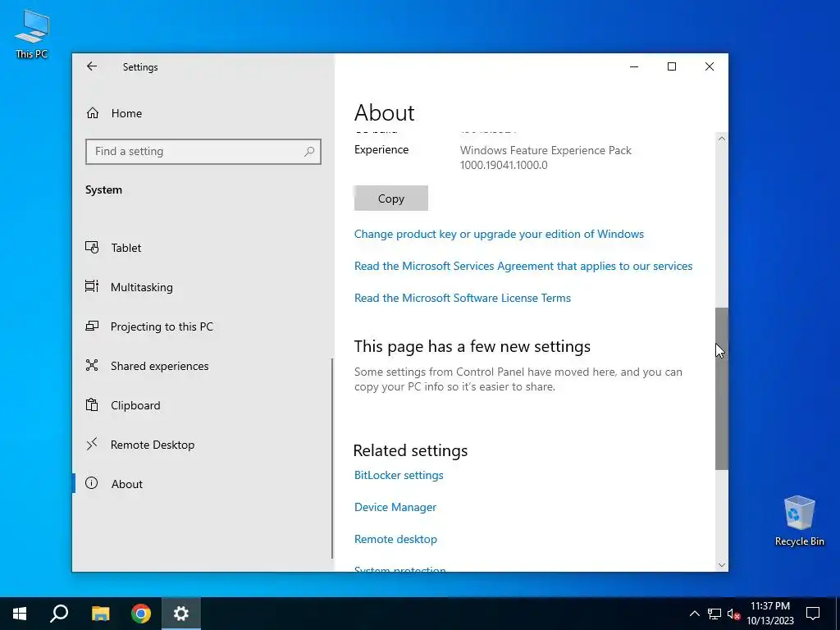The image size is (840, 630).
Task: Click the About page title
Action: (x=384, y=112)
